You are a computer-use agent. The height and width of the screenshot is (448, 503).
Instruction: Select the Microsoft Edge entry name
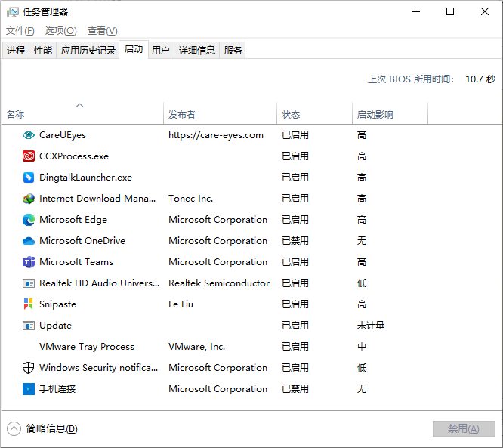(73, 220)
